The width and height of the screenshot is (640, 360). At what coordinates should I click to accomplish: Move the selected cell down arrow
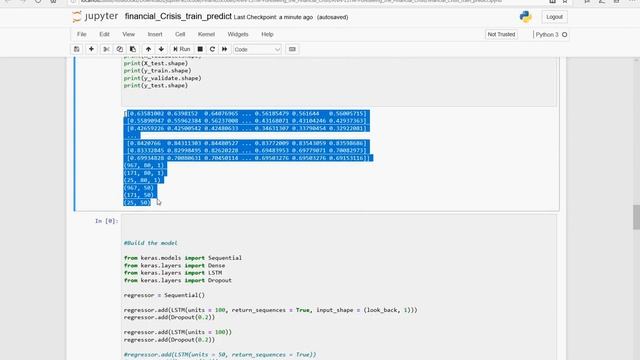click(161, 49)
